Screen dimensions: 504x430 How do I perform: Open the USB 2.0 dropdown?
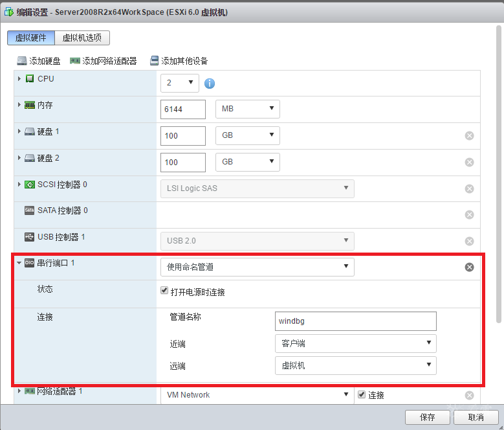(x=257, y=241)
